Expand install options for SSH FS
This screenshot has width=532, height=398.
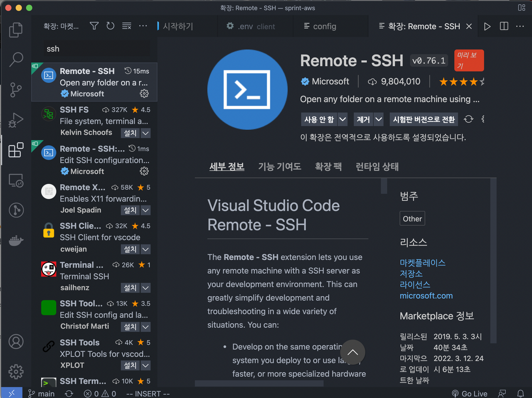[x=145, y=133]
